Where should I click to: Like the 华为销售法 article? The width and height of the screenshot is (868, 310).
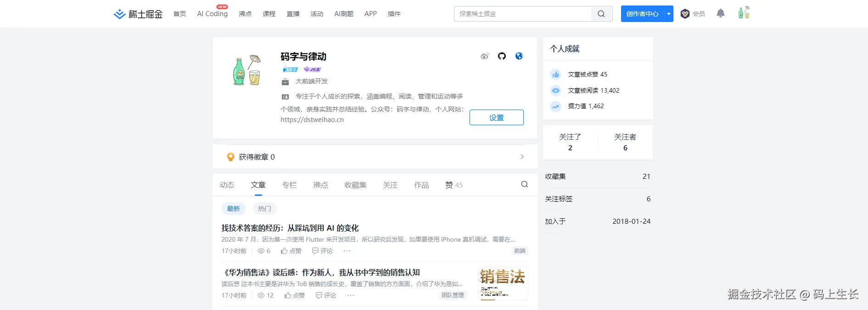pos(295,295)
